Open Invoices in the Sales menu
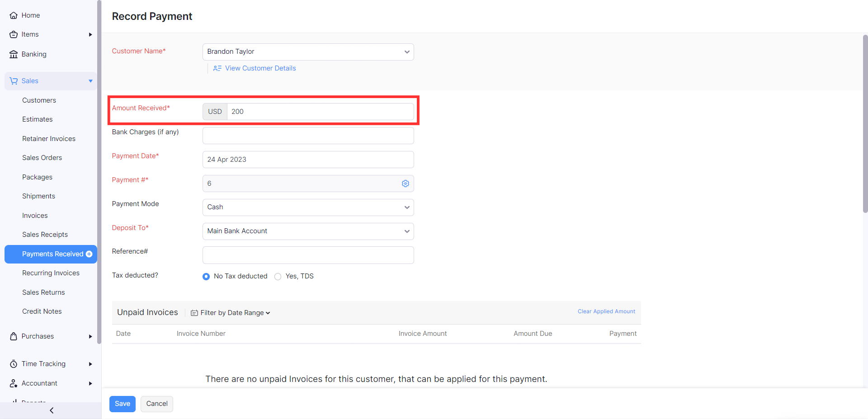868x419 pixels. click(35, 216)
